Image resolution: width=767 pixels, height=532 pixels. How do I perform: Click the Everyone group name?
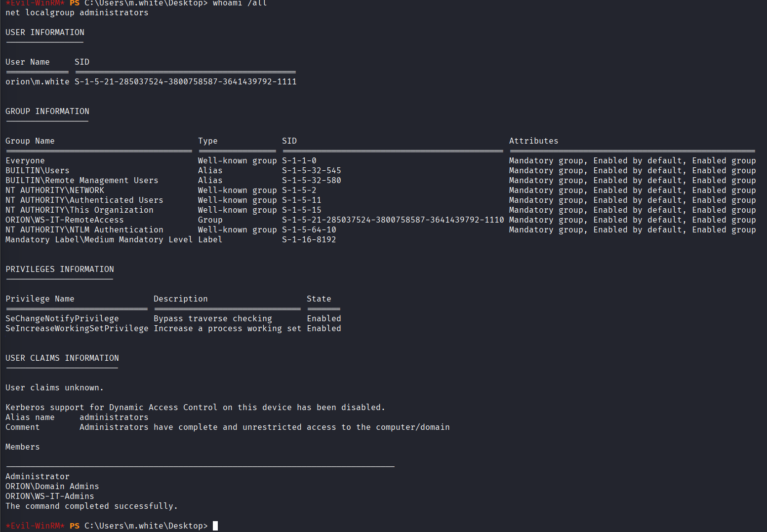click(x=25, y=161)
